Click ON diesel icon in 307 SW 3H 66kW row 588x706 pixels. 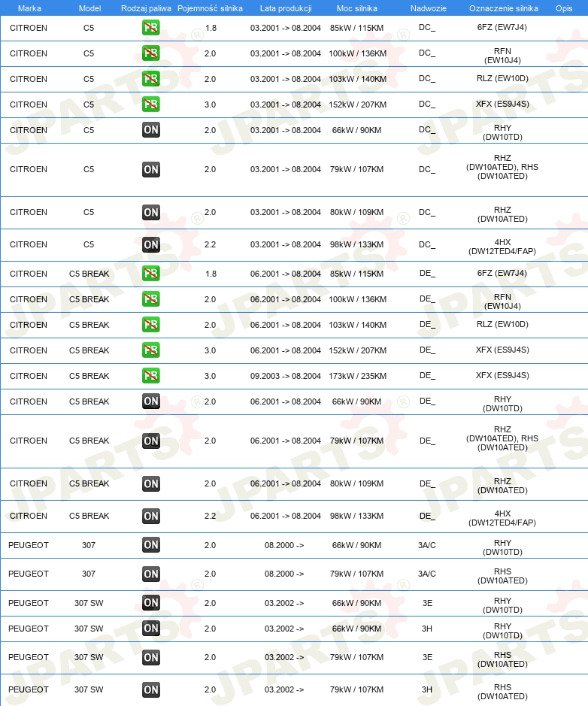pos(151,629)
